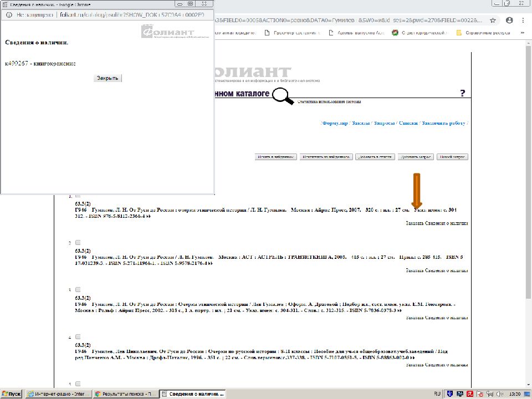The width and height of the screenshot is (532, 399).
Task: Mark the checkbox for search result 4
Action: (x=78, y=337)
